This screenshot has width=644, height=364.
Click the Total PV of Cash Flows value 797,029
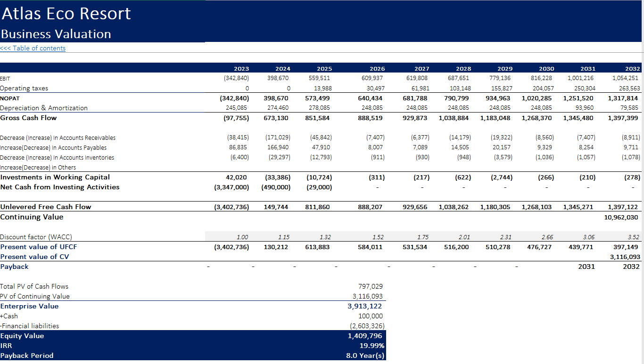[x=371, y=286]
